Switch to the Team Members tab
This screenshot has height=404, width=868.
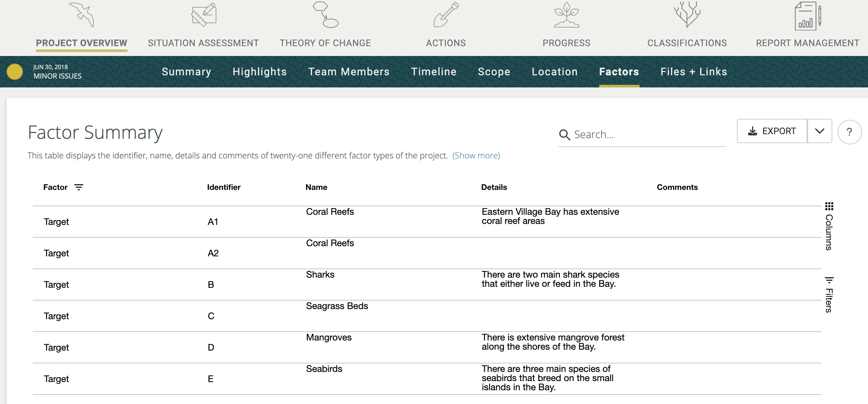click(349, 71)
